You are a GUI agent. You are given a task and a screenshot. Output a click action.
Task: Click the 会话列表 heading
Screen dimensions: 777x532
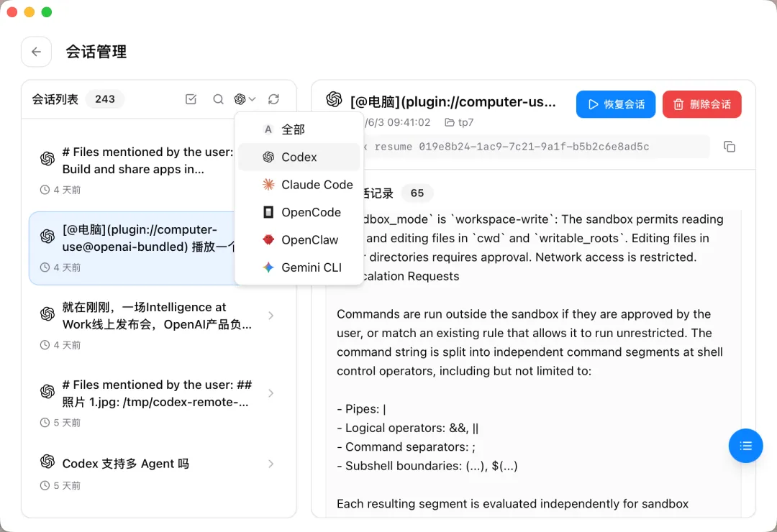pos(55,99)
